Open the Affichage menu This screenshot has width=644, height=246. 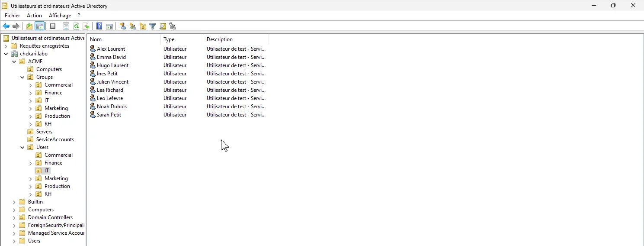pyautogui.click(x=60, y=16)
